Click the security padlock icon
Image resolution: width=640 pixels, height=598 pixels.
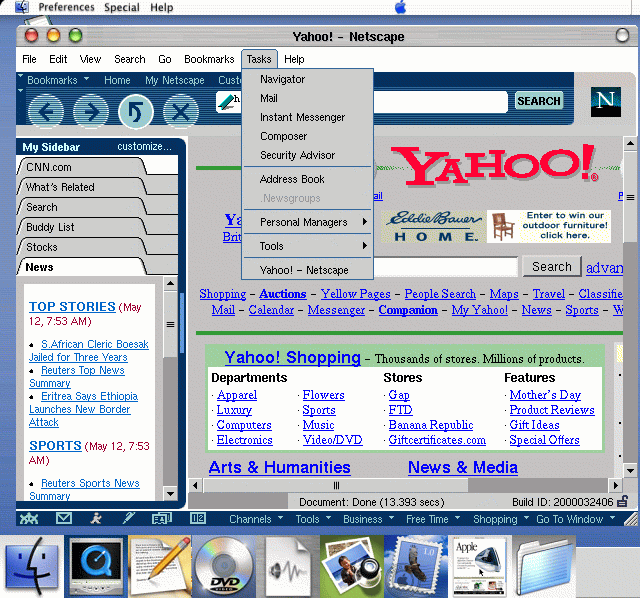[623, 501]
